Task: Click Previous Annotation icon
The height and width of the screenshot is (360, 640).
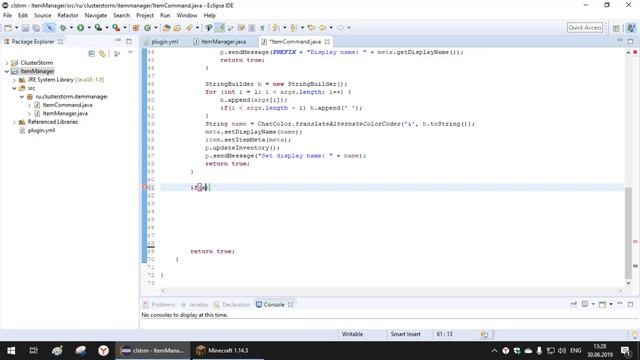Action: (293, 28)
